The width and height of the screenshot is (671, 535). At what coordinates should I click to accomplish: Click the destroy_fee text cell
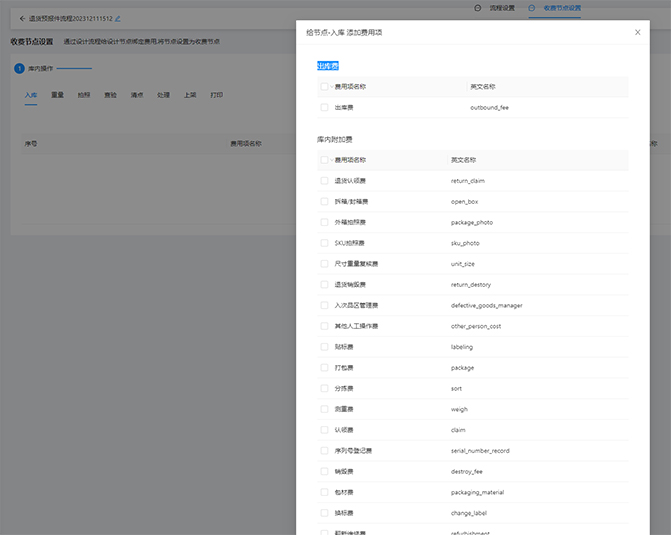pos(466,472)
